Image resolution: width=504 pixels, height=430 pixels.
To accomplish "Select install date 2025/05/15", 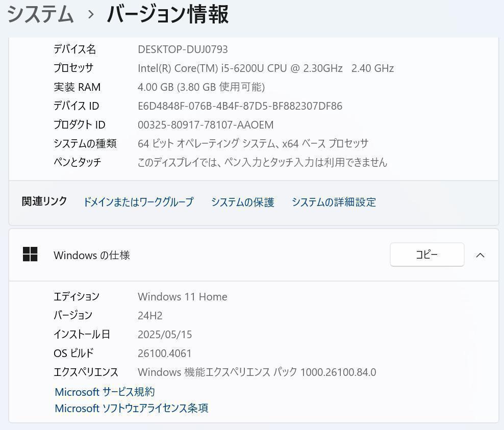I will [165, 335].
